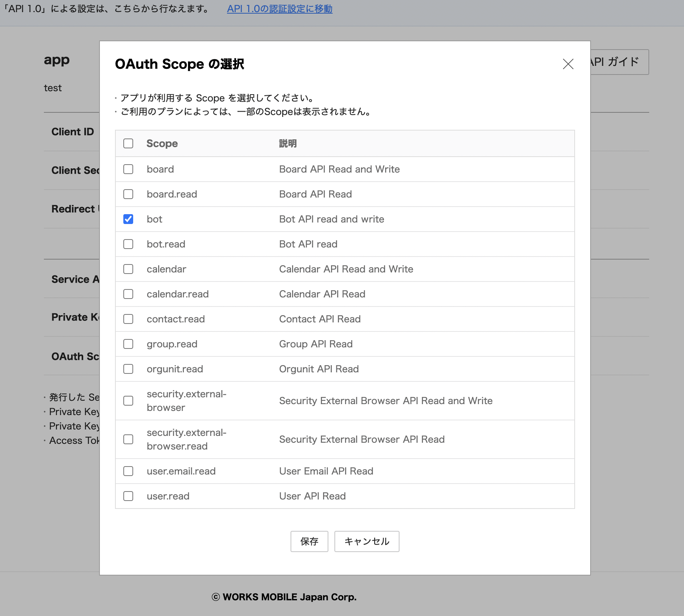Close the OAuth Scope dialog
This screenshot has width=684, height=616.
[x=568, y=64]
